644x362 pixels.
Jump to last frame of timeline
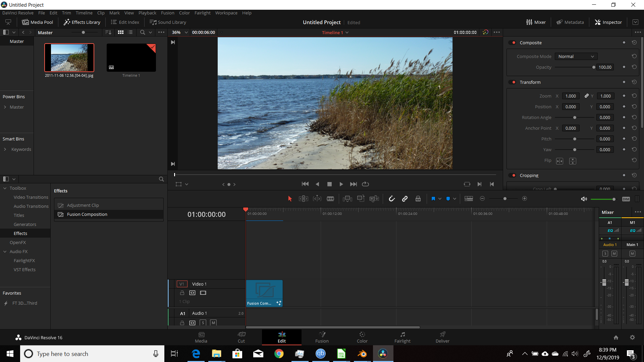[x=353, y=184]
